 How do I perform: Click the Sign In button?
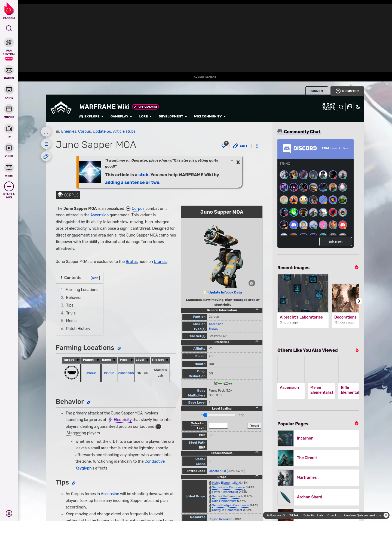317,91
